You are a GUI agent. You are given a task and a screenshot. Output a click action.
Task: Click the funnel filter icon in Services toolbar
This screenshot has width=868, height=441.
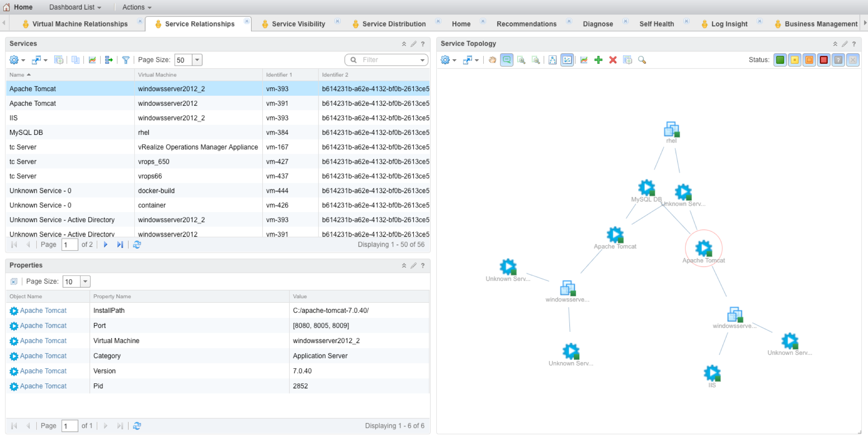click(x=125, y=60)
